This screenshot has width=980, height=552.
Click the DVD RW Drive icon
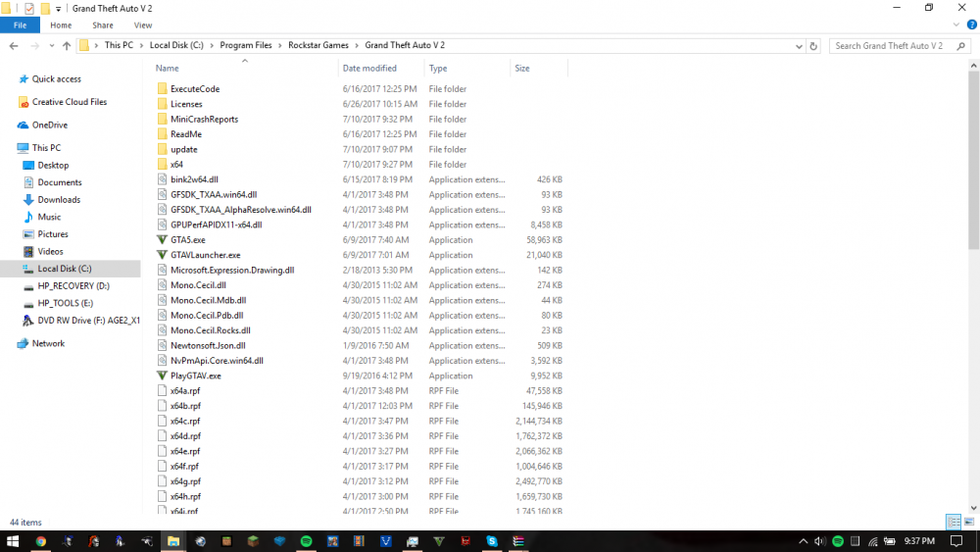(28, 320)
